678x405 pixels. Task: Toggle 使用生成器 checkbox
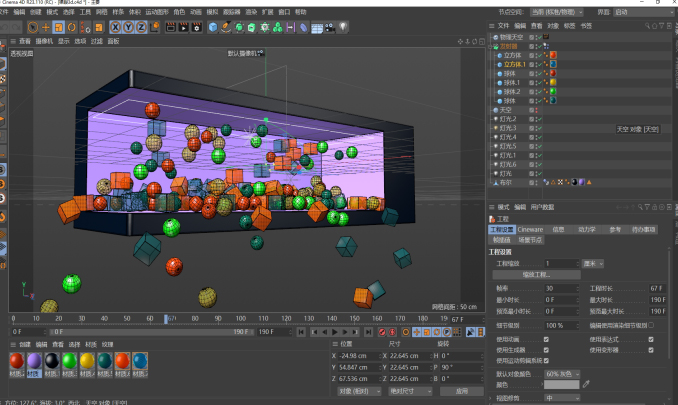546,350
